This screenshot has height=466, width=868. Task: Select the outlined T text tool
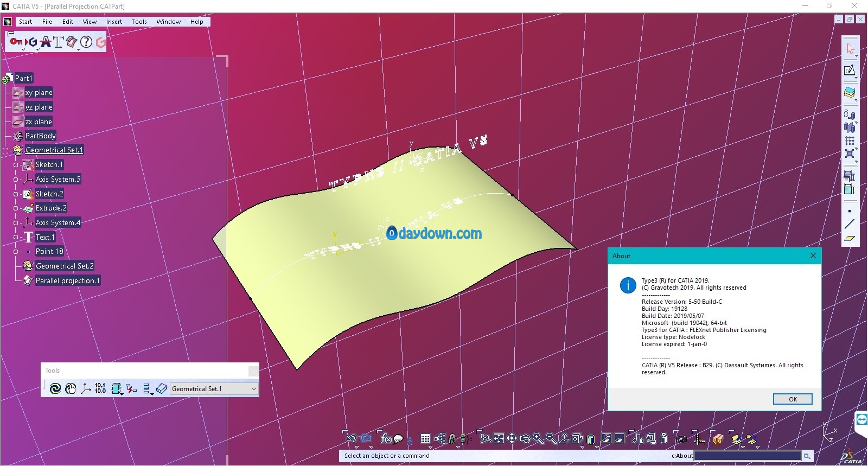click(x=59, y=42)
